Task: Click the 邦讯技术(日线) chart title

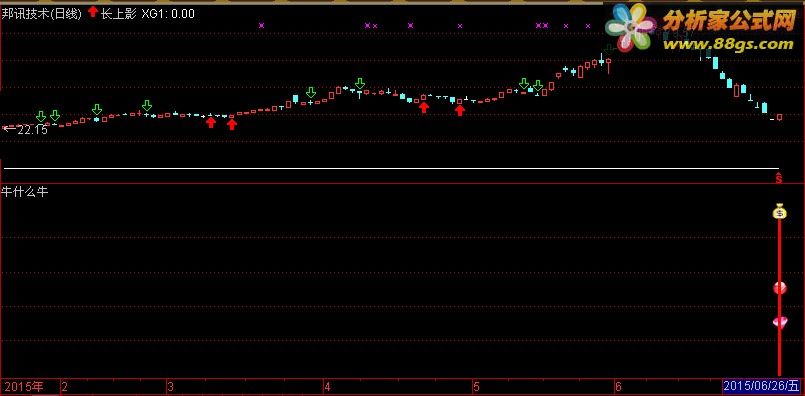Action: (x=42, y=14)
